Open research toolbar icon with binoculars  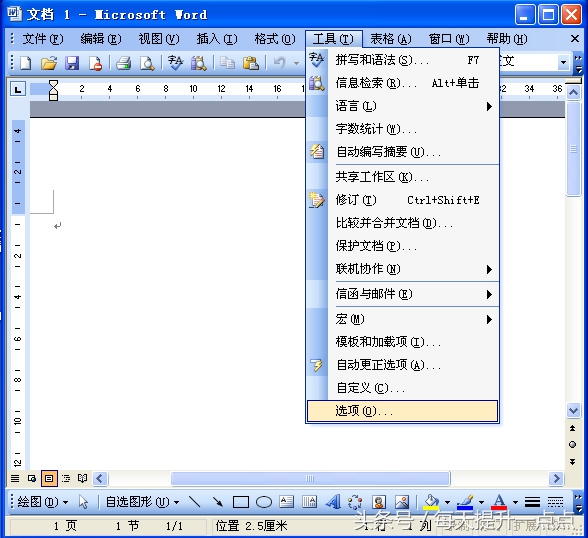pyautogui.click(x=198, y=63)
